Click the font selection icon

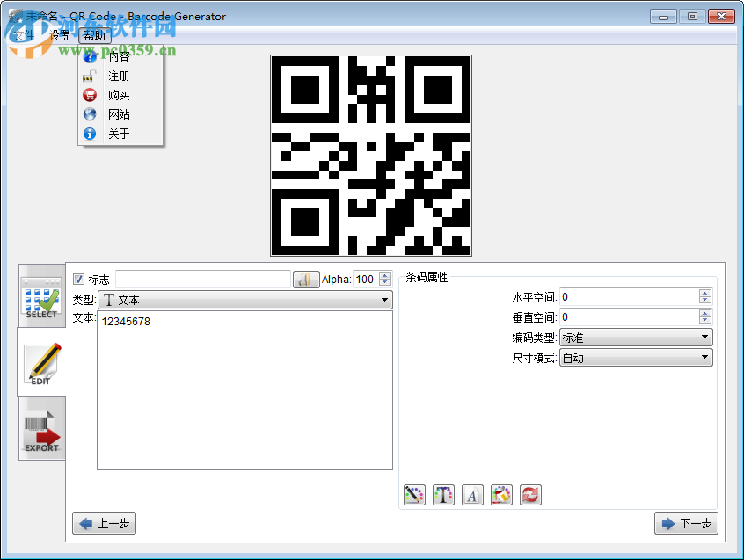tap(472, 495)
